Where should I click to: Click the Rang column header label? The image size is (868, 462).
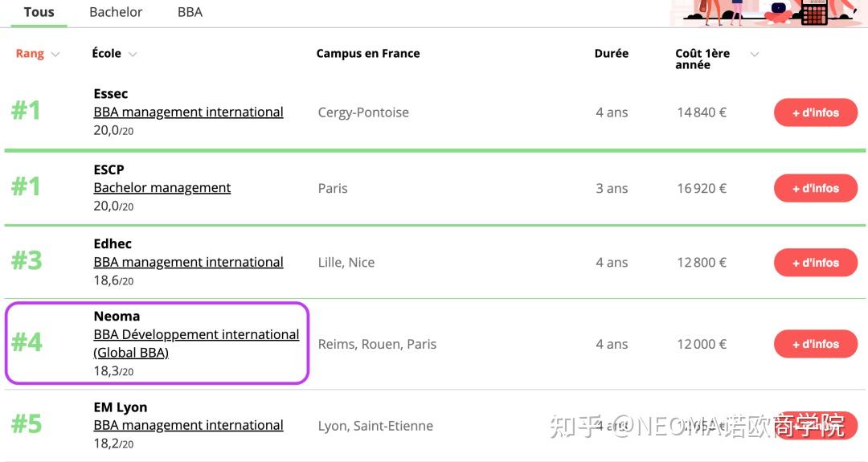click(30, 54)
